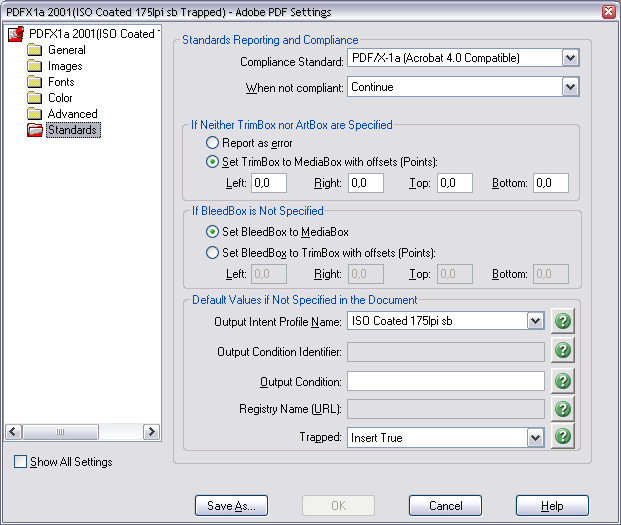This screenshot has height=525, width=621.
Task: Click the Save As... button
Action: (x=231, y=506)
